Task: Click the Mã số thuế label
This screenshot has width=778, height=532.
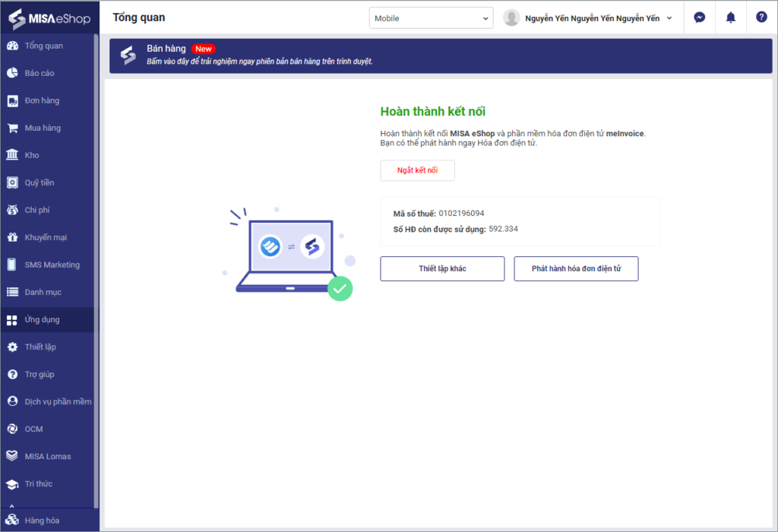Action: pos(414,214)
